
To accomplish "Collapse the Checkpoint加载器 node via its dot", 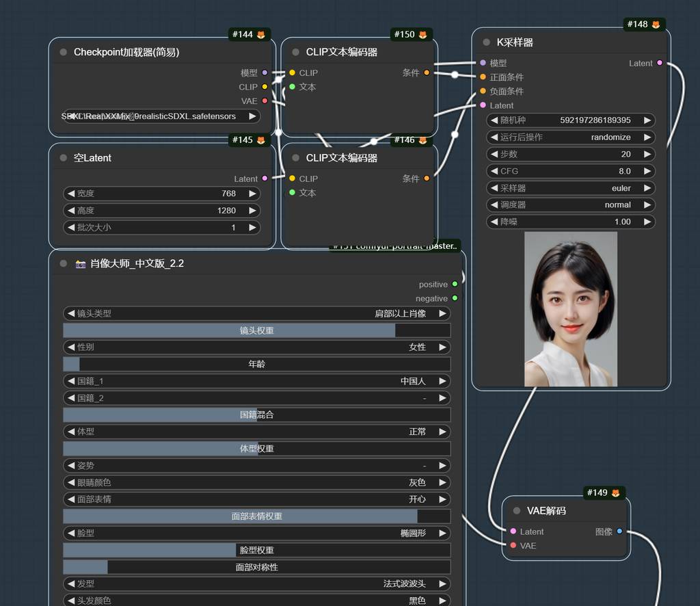I will click(64, 52).
